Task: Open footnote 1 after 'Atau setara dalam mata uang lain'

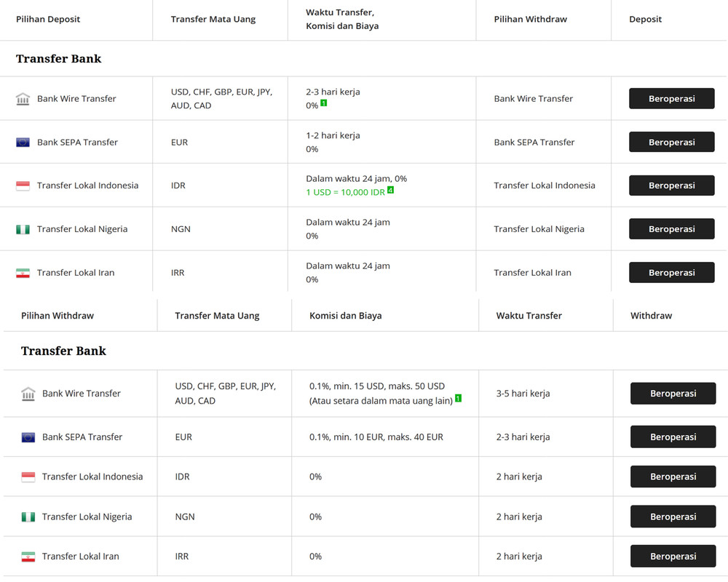Action: [459, 398]
